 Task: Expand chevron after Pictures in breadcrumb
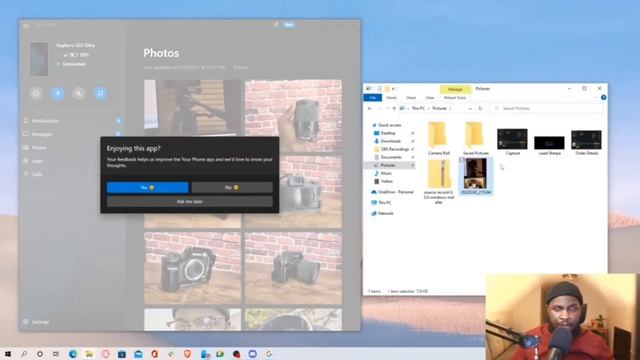pyautogui.click(x=450, y=109)
